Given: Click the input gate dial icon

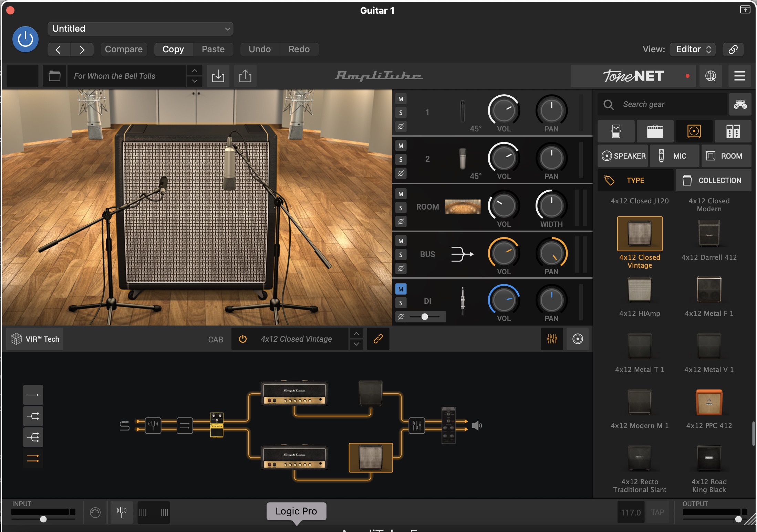Looking at the screenshot, I should tap(95, 512).
